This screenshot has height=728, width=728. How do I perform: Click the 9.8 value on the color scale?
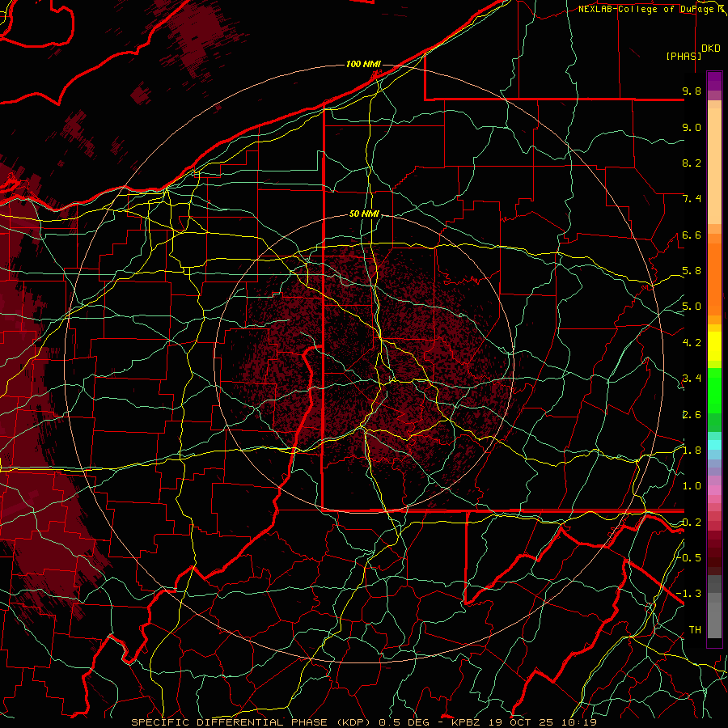coord(692,91)
